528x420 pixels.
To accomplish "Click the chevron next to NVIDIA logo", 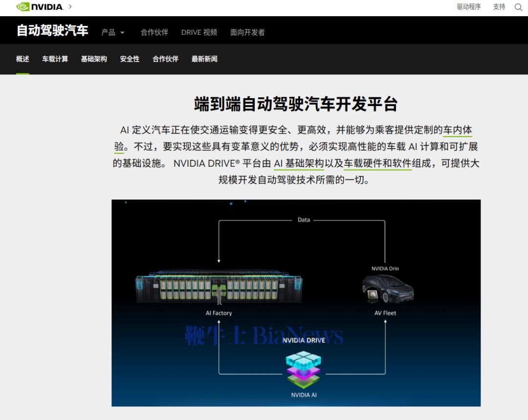I will [x=70, y=6].
